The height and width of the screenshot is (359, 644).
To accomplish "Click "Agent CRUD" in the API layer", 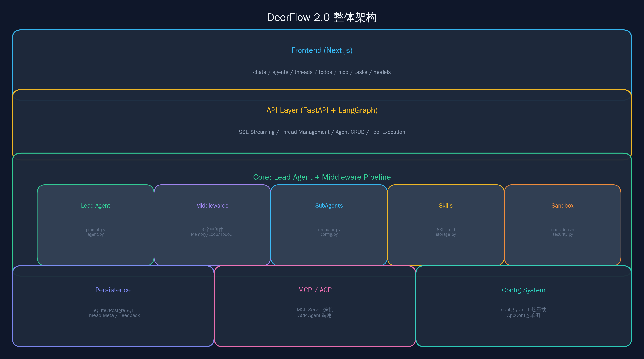I will (350, 132).
